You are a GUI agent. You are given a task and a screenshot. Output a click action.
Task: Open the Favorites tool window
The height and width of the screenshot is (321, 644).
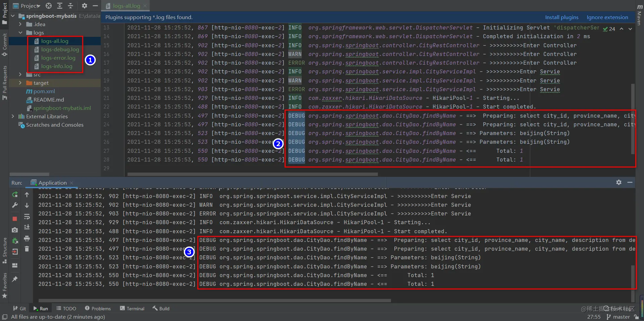tap(5, 285)
